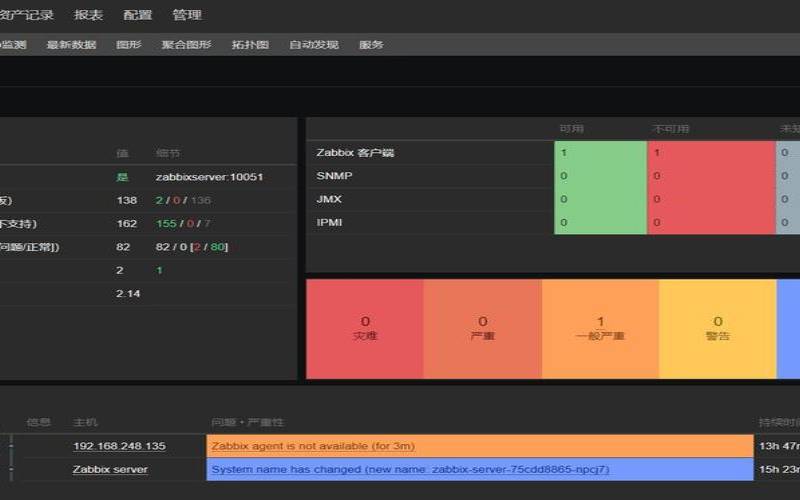Click the '不可用' column header

point(670,129)
